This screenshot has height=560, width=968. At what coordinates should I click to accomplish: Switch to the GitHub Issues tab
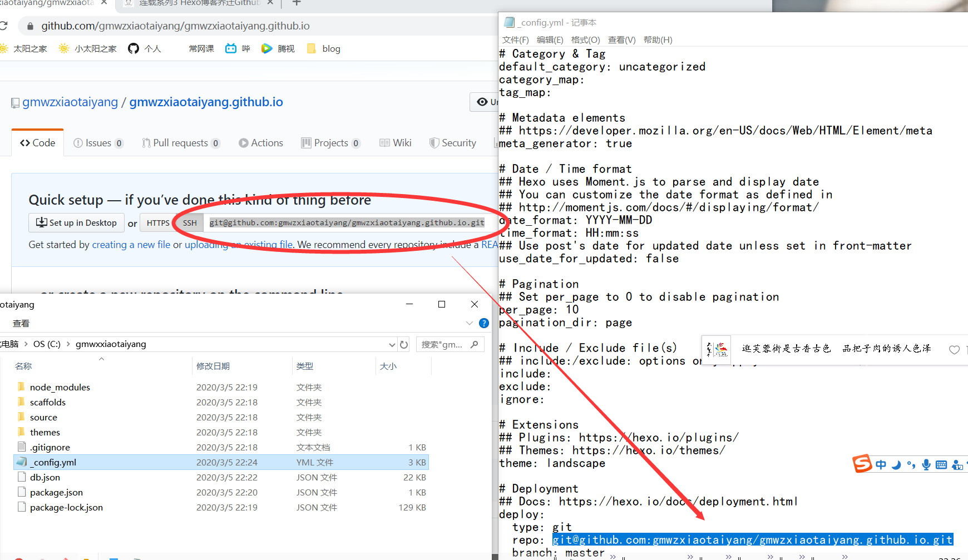point(98,143)
